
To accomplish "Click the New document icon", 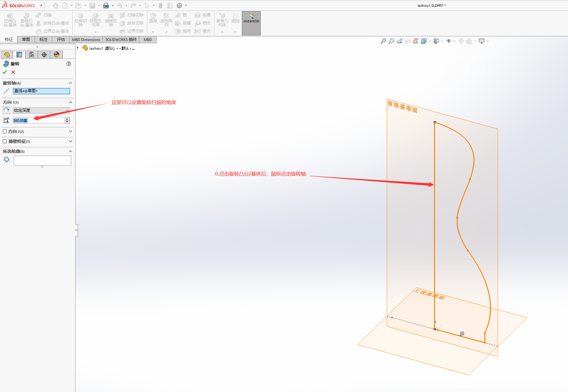I will (x=65, y=6).
